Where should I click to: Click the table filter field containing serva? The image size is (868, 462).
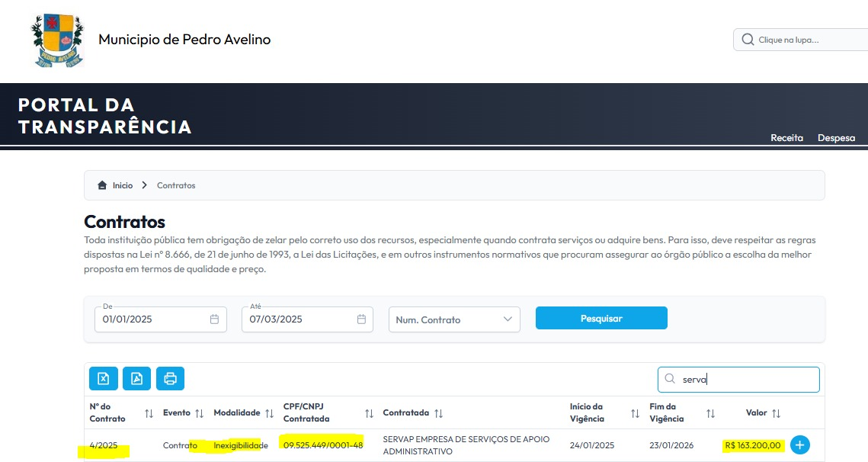point(738,380)
